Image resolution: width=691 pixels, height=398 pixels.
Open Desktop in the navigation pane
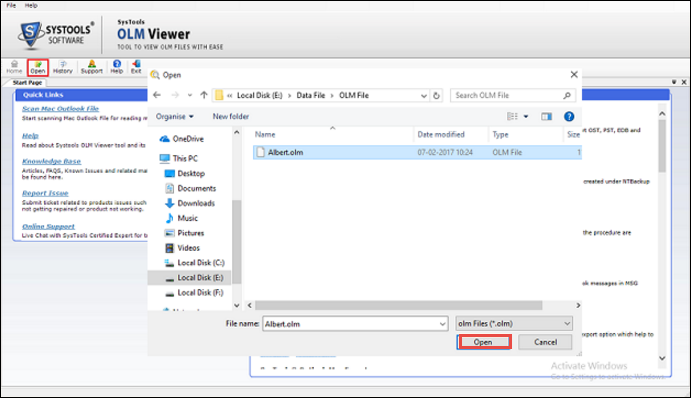[x=185, y=174]
